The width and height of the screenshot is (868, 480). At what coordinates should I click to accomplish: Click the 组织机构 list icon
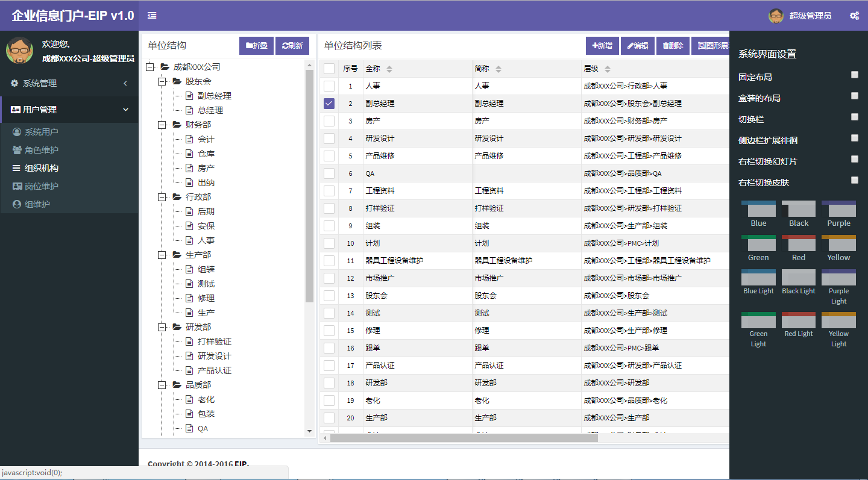pos(17,168)
